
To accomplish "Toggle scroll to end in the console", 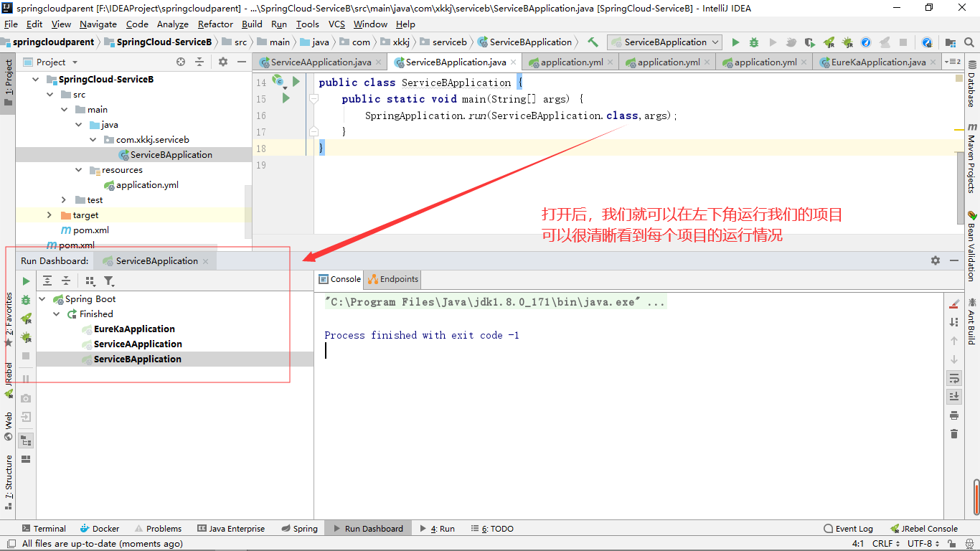I will pyautogui.click(x=953, y=397).
